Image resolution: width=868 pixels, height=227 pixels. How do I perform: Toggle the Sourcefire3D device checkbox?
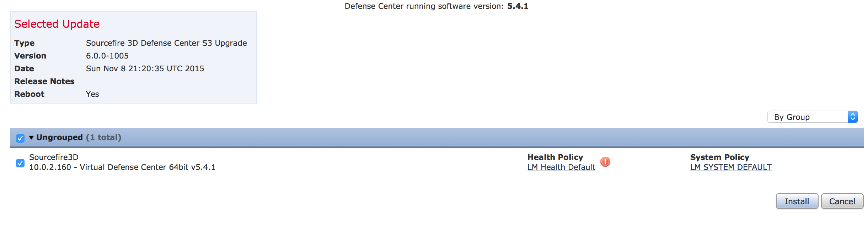20,163
